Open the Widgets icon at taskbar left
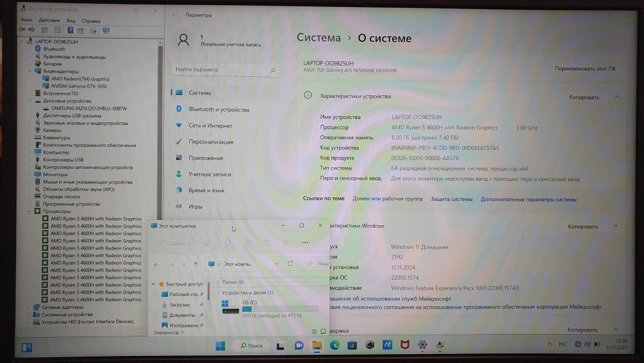This screenshot has height=363, width=644. (x=27, y=348)
